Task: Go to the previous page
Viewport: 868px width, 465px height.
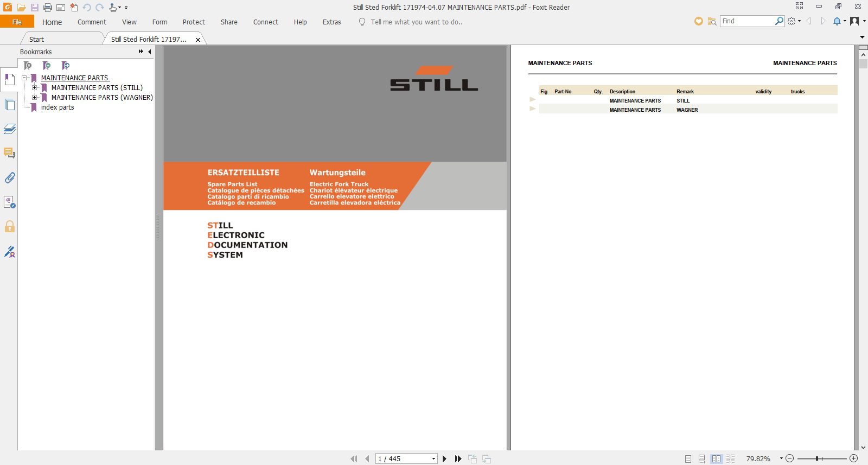Action: 367,459
